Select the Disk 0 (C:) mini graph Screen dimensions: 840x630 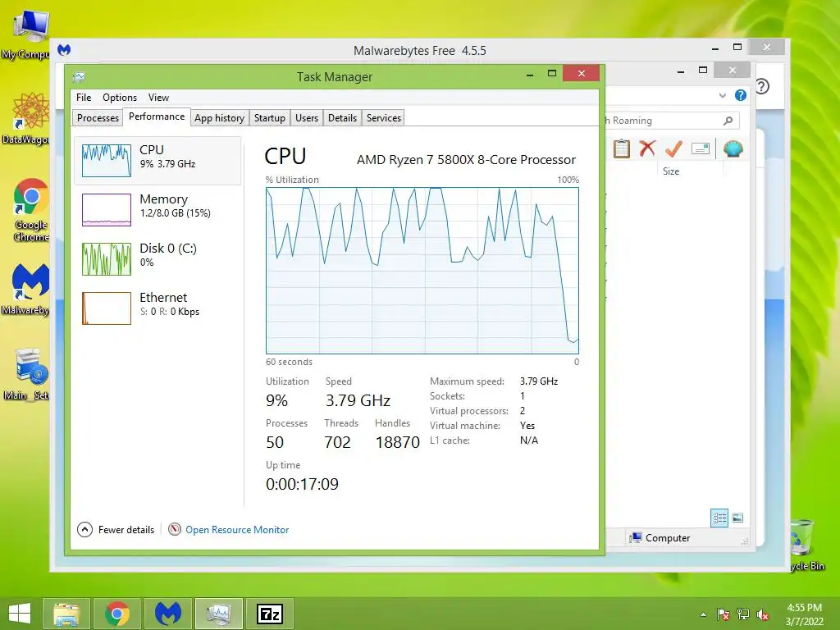[x=107, y=258]
